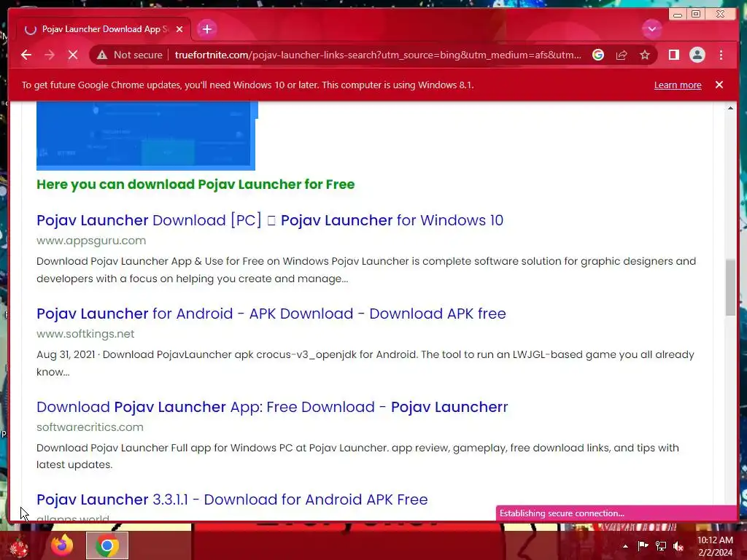Click www.appsguru.com text

[91, 241]
